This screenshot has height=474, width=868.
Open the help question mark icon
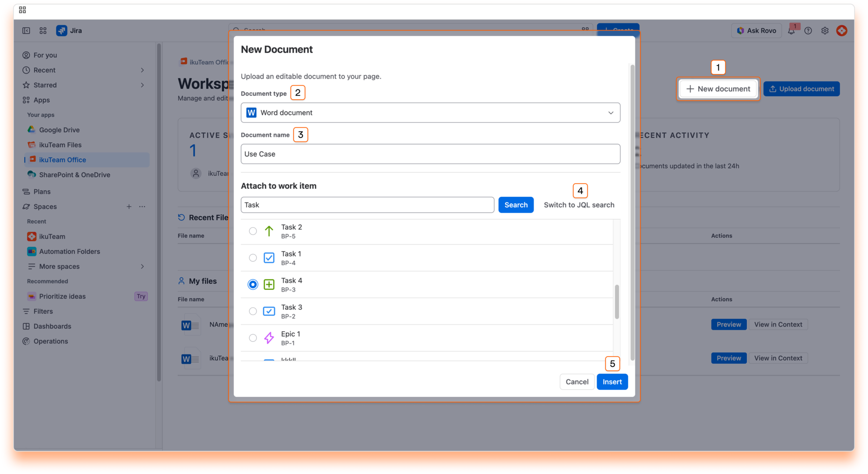click(808, 30)
